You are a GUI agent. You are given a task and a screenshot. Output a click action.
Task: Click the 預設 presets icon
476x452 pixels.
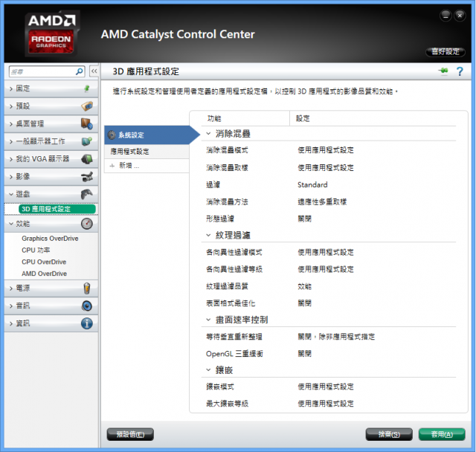(87, 106)
